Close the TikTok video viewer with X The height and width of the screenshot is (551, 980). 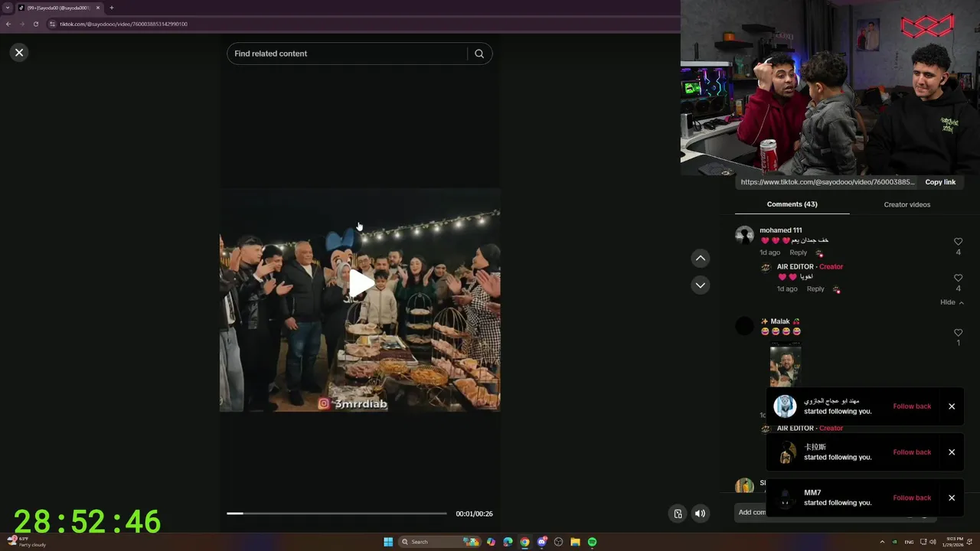coord(19,52)
